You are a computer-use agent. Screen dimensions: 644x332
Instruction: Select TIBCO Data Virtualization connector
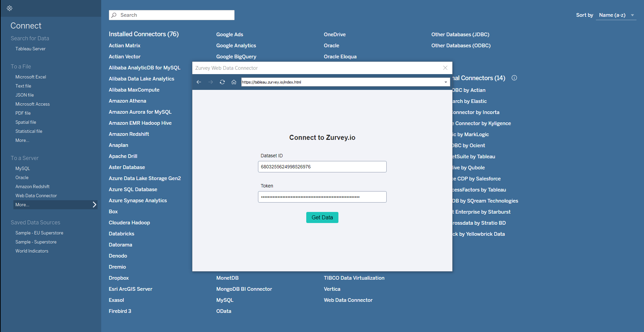354,278
